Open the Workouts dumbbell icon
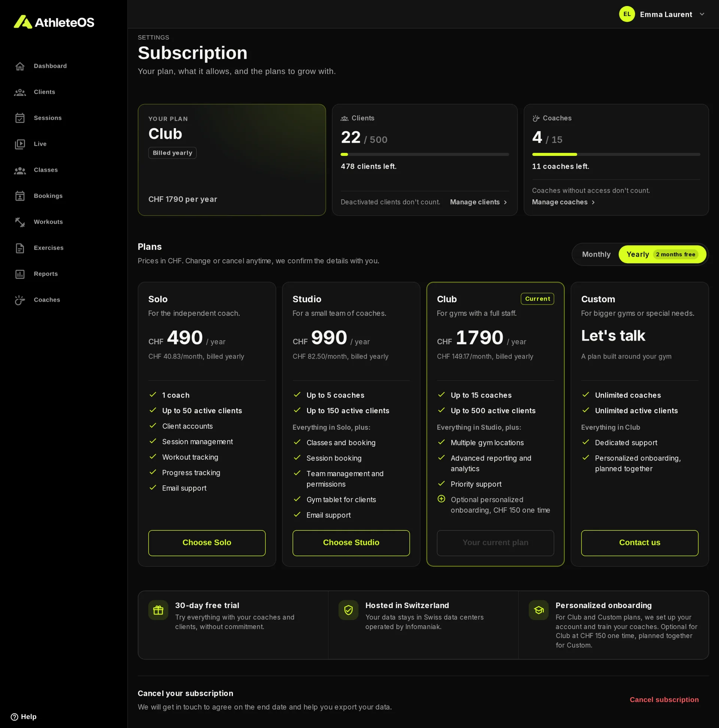The image size is (719, 728). (20, 222)
